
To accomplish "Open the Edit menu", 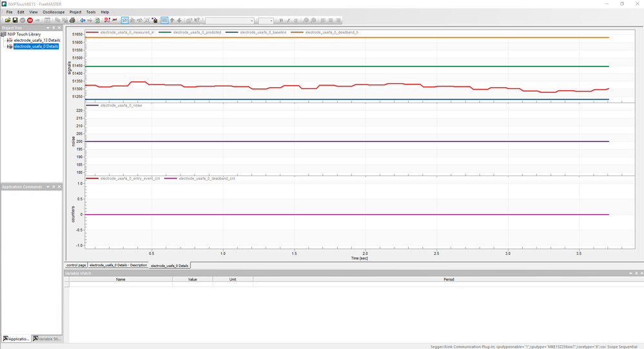I will [x=21, y=12].
